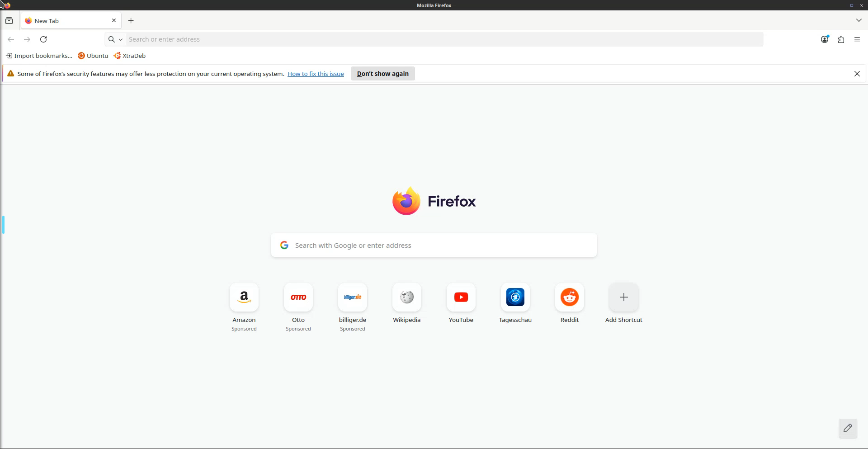This screenshot has width=868, height=449.
Task: Open the Reddit shortcut tile
Action: pos(570,298)
